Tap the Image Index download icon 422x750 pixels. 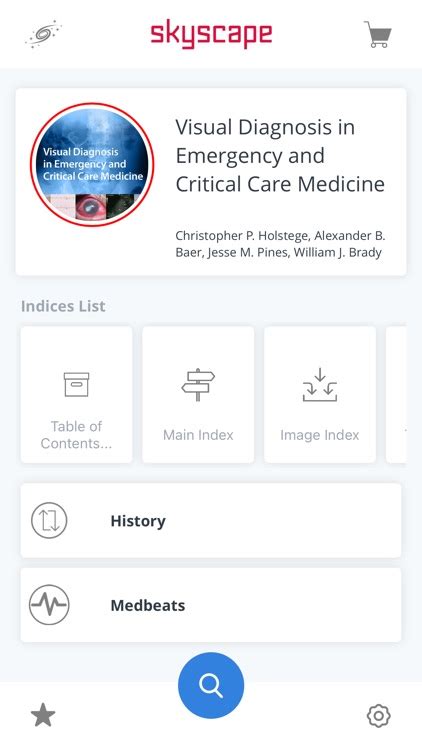coord(320,385)
